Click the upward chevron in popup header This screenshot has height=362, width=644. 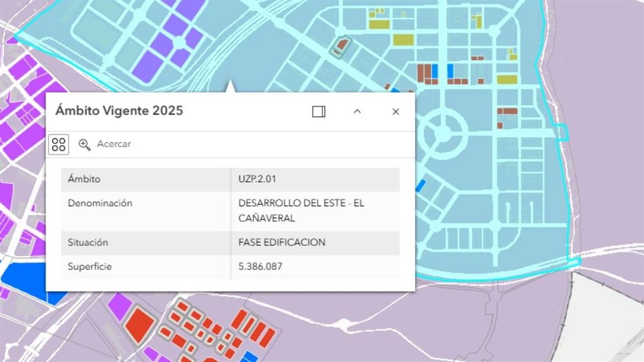coord(357,112)
